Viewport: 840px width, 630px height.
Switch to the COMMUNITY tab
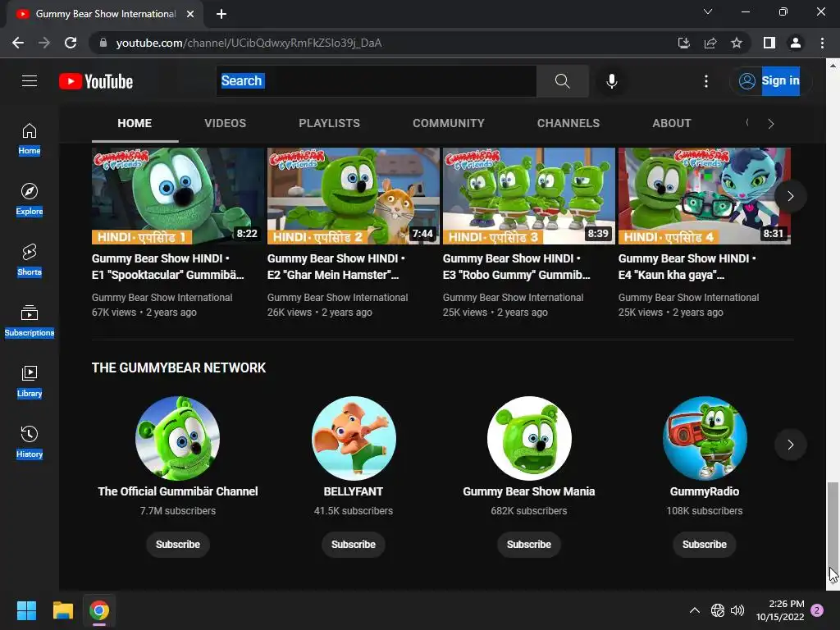pyautogui.click(x=449, y=123)
